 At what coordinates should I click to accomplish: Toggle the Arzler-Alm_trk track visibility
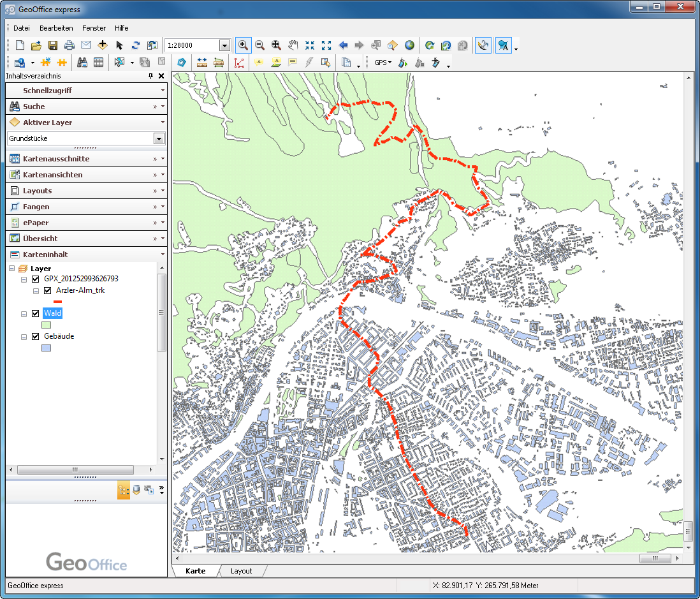pyautogui.click(x=47, y=291)
